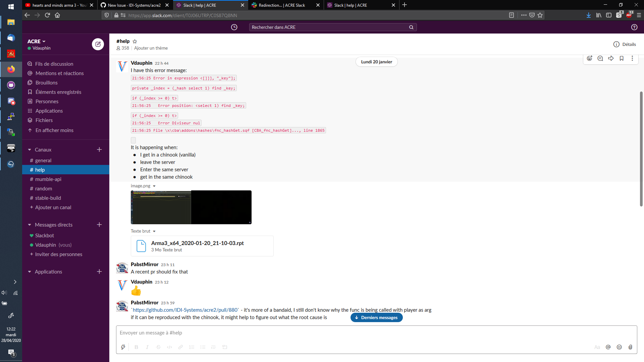This screenshot has width=644, height=362.
Task: Expand the ACRE workspace menu
Action: [36, 41]
